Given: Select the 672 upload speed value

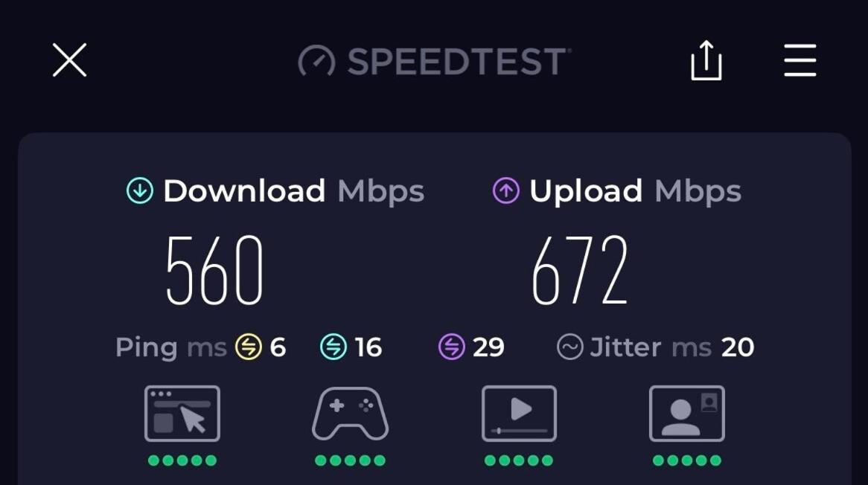Looking at the screenshot, I should tap(580, 271).
